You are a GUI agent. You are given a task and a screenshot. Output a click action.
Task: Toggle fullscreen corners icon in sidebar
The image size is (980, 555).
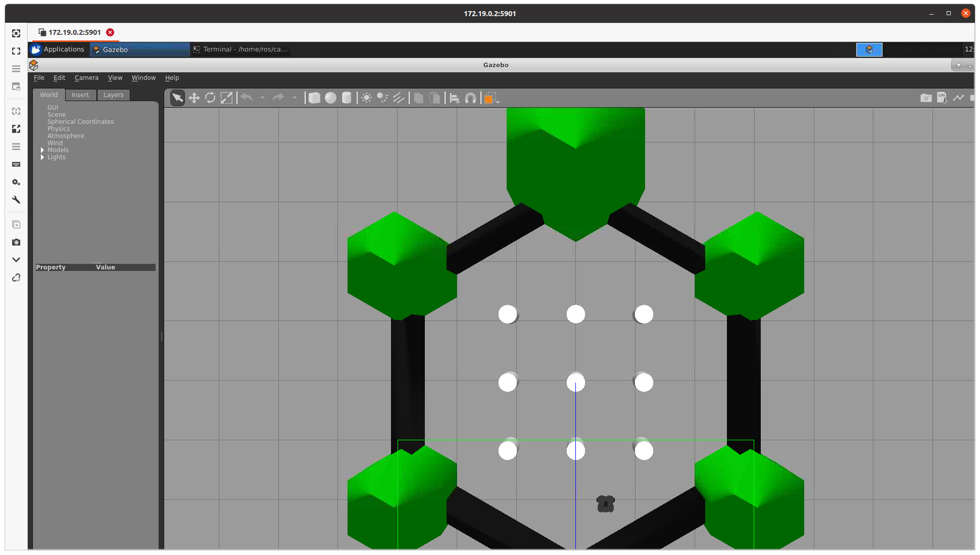coord(16,51)
